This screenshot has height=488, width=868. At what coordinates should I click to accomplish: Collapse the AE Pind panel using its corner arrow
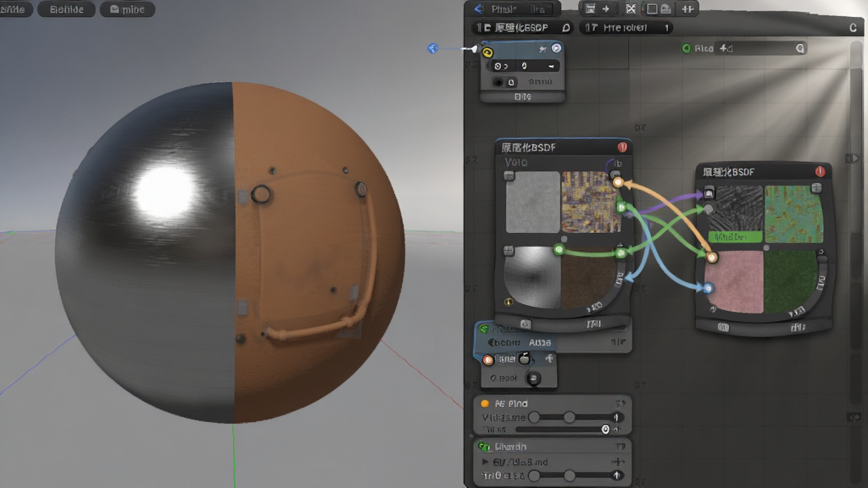[620, 403]
